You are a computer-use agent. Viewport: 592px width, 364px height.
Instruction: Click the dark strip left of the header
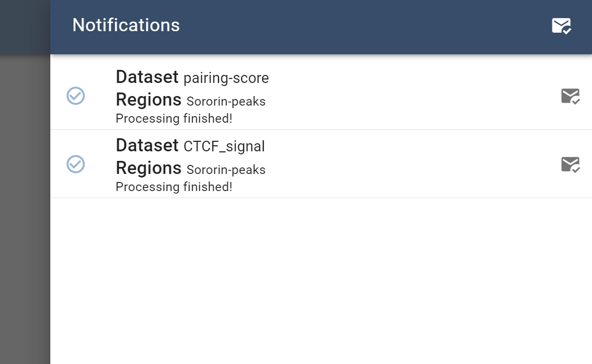(25, 26)
